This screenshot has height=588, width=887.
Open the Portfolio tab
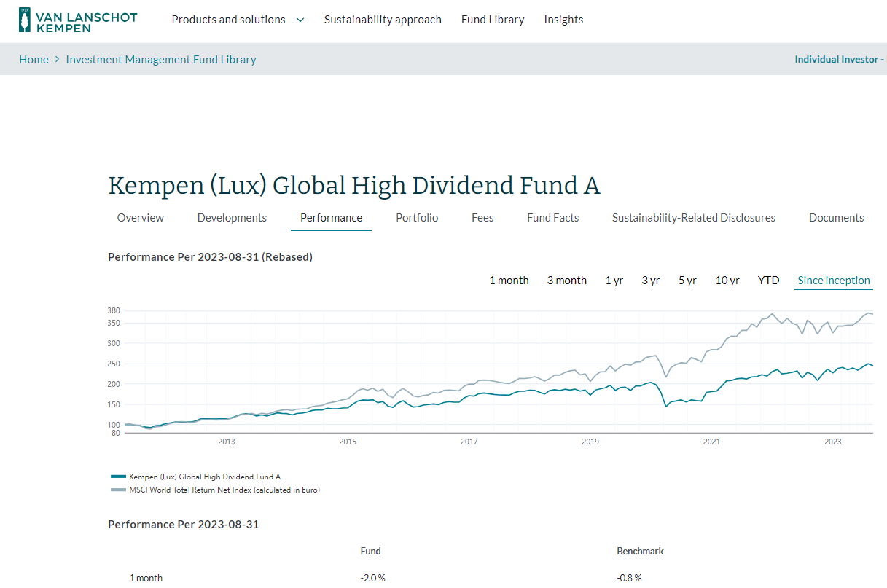click(x=417, y=218)
